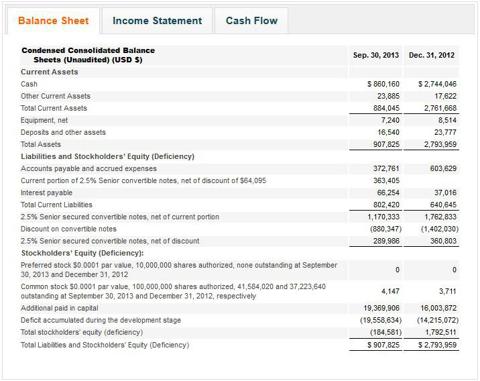Select interest payable value 37,016
The width and height of the screenshot is (480, 381).
coord(445,193)
